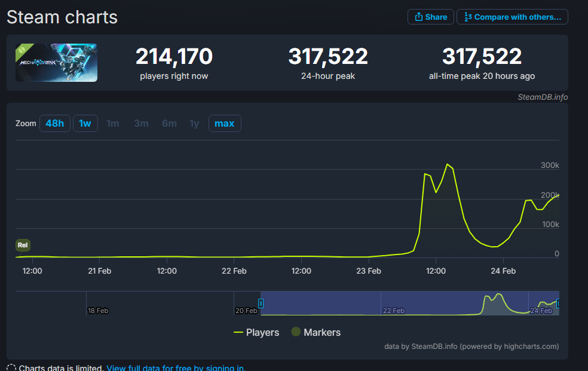
Task: Click the 20 Feb navigator label
Action: click(246, 311)
